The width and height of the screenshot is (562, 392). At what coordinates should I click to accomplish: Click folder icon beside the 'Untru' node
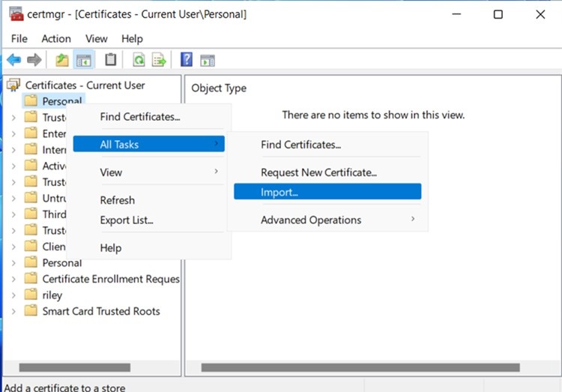click(31, 198)
